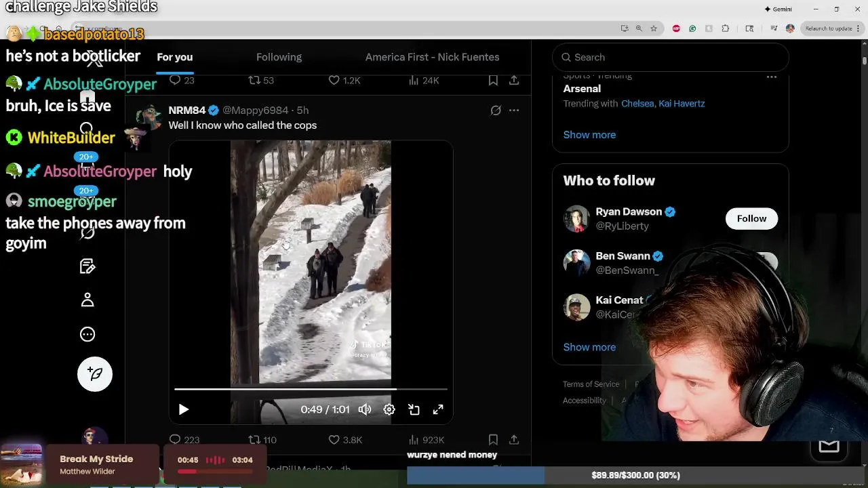Expand the video to fullscreen
The height and width of the screenshot is (488, 868).
pos(438,409)
